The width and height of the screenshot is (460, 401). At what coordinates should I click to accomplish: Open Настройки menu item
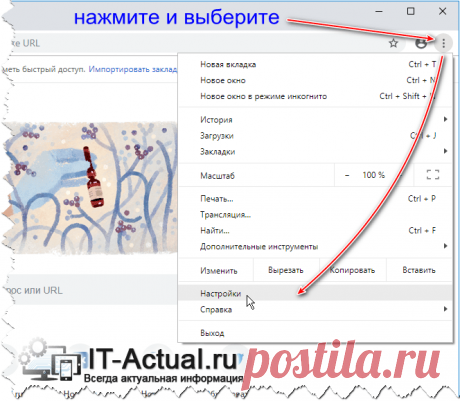315,293
